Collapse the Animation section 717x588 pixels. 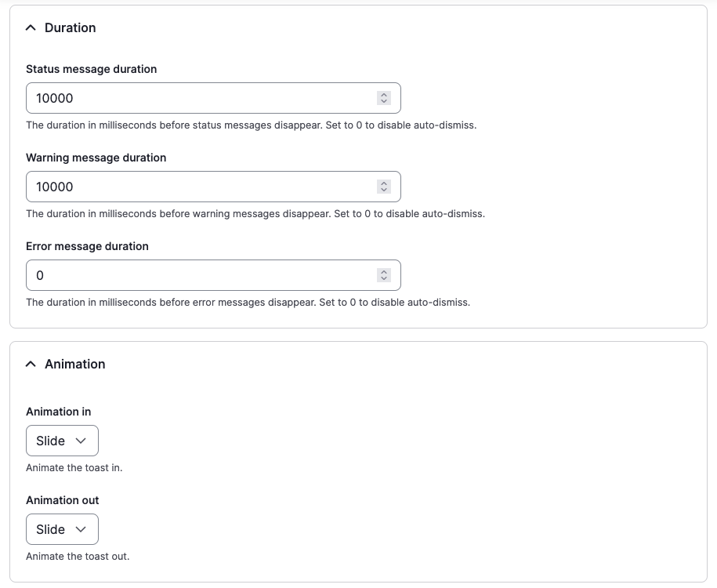31,363
